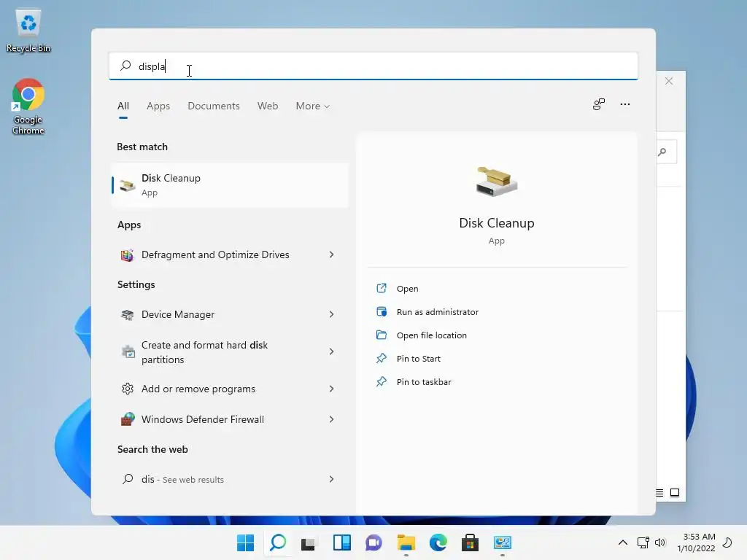This screenshot has width=747, height=560.
Task: Close the background window with X
Action: coord(669,81)
